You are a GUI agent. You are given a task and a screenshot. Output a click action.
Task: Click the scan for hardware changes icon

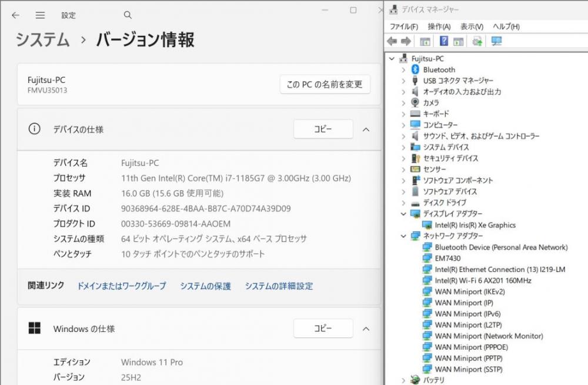[496, 41]
